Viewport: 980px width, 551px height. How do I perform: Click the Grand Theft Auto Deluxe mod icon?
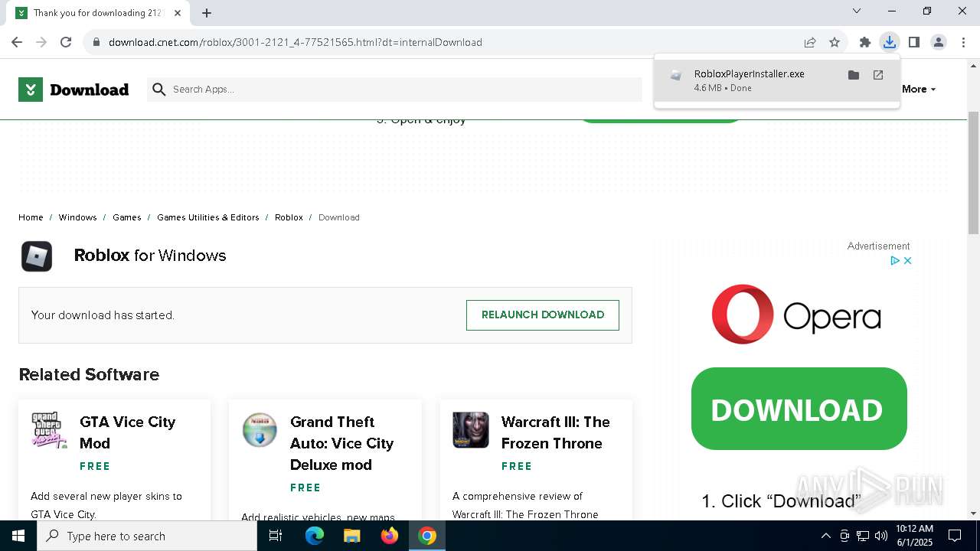point(260,430)
